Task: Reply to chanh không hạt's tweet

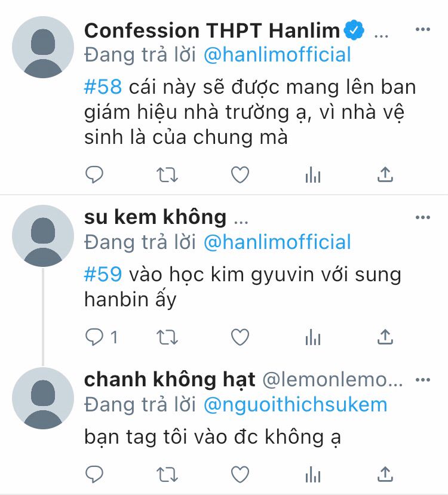Action: pyautogui.click(x=94, y=475)
